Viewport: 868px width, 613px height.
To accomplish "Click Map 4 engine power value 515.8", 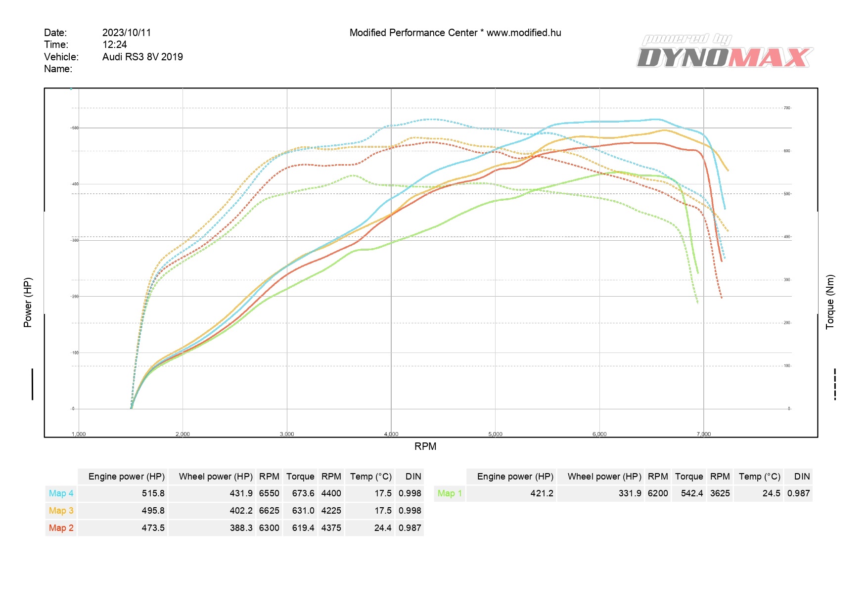I will pyautogui.click(x=153, y=493).
